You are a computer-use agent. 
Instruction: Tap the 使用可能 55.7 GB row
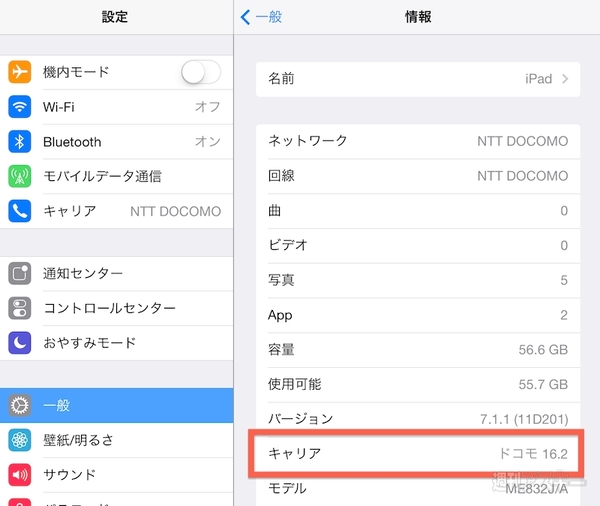point(418,384)
